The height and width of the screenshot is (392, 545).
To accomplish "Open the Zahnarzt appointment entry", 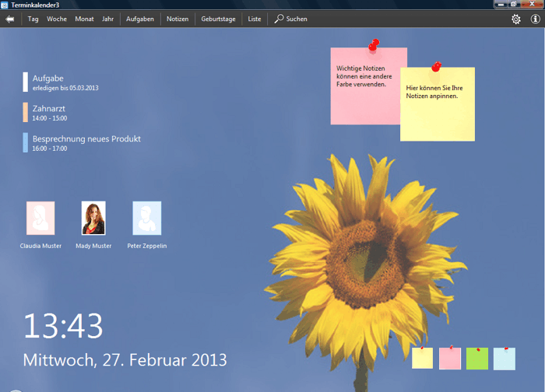I will (49, 113).
